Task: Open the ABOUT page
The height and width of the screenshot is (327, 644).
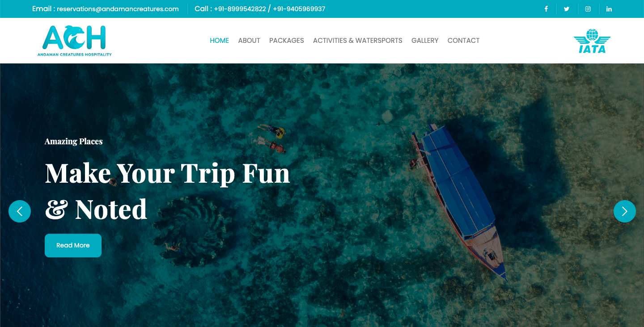Action: pos(249,41)
